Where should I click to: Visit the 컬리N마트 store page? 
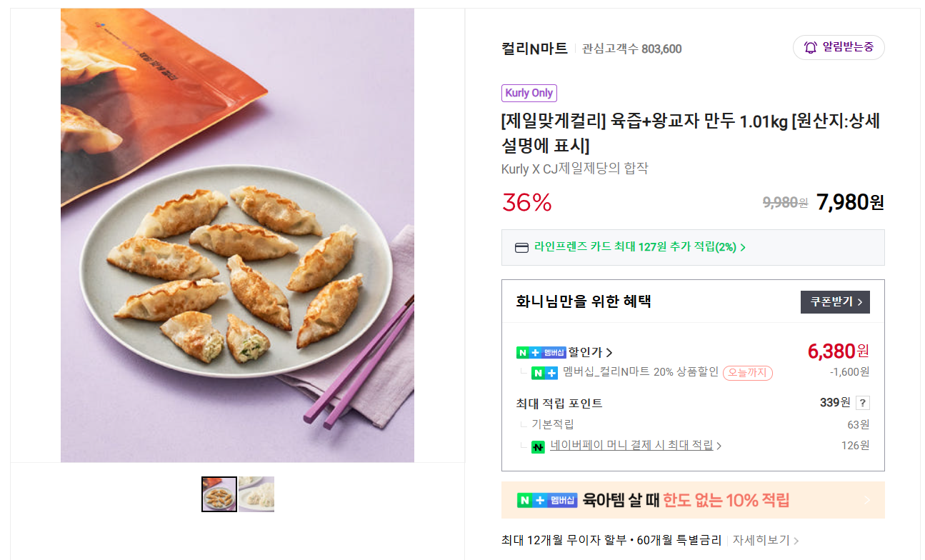click(534, 47)
